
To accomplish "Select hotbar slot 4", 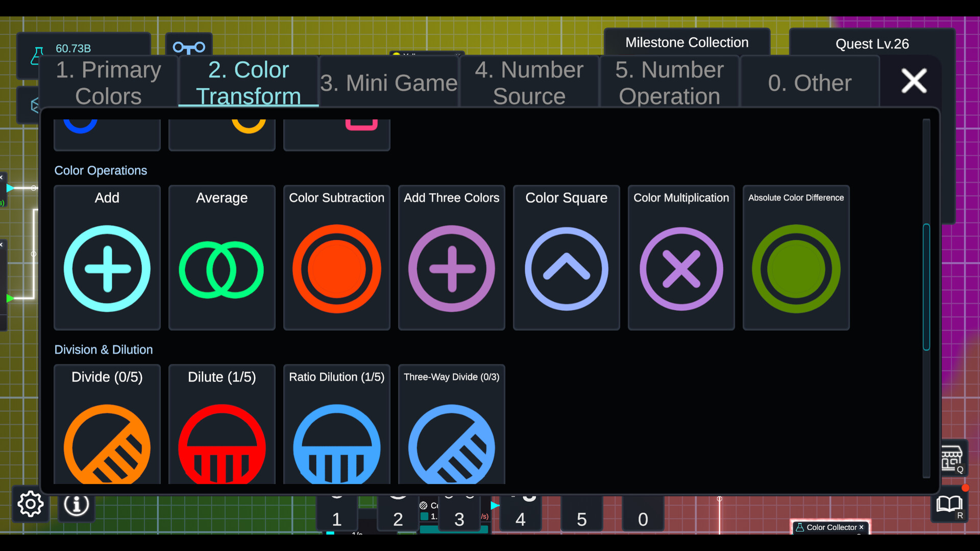I will click(521, 514).
